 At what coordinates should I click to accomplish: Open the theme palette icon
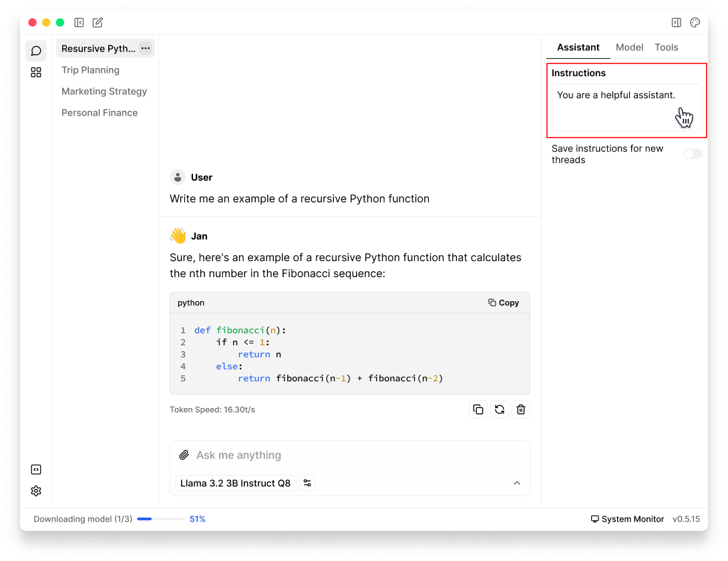(695, 23)
